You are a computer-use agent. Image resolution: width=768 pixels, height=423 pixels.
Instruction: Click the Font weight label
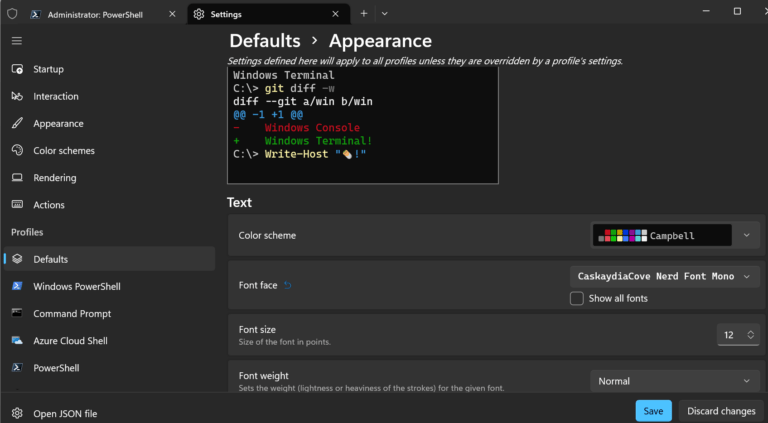coord(264,376)
